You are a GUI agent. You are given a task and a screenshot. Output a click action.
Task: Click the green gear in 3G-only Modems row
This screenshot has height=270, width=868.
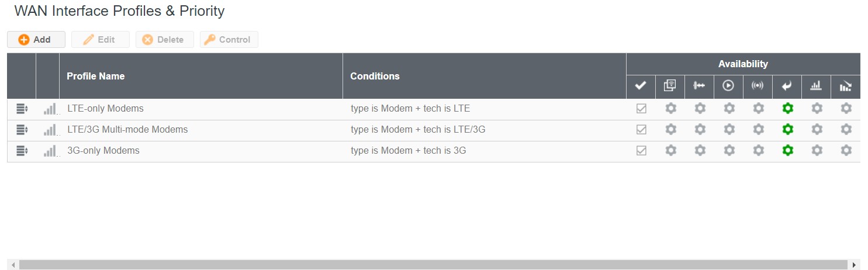pyautogui.click(x=787, y=150)
